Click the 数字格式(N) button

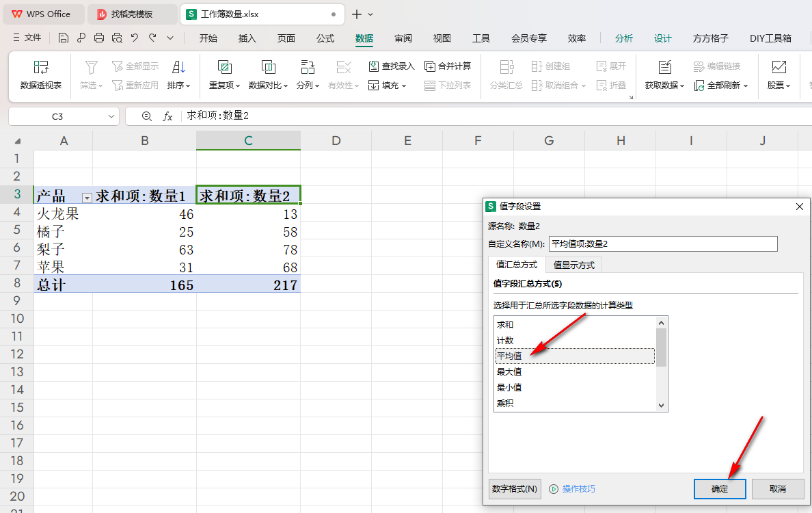[515, 488]
